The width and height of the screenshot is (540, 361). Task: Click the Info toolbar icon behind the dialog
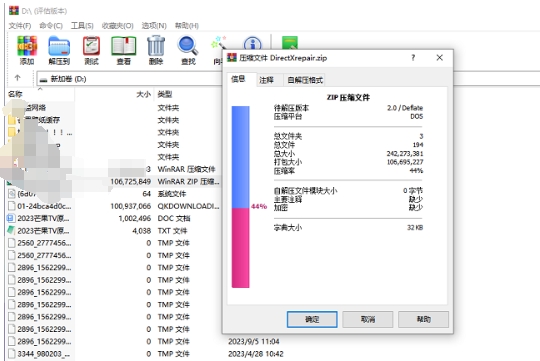252,43
